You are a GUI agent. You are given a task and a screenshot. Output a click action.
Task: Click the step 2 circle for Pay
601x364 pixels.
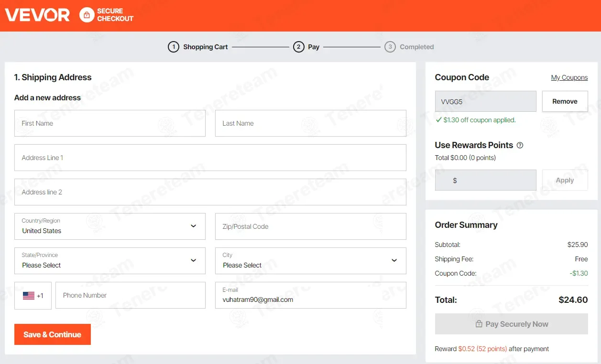coord(299,47)
